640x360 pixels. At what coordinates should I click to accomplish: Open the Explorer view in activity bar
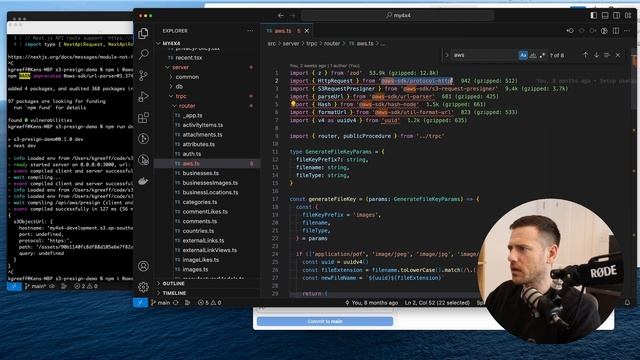tap(143, 33)
